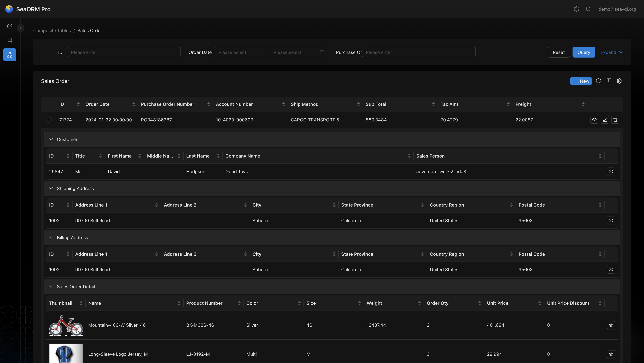View customer David Hodgson details eye icon
644x363 pixels.
click(x=611, y=171)
